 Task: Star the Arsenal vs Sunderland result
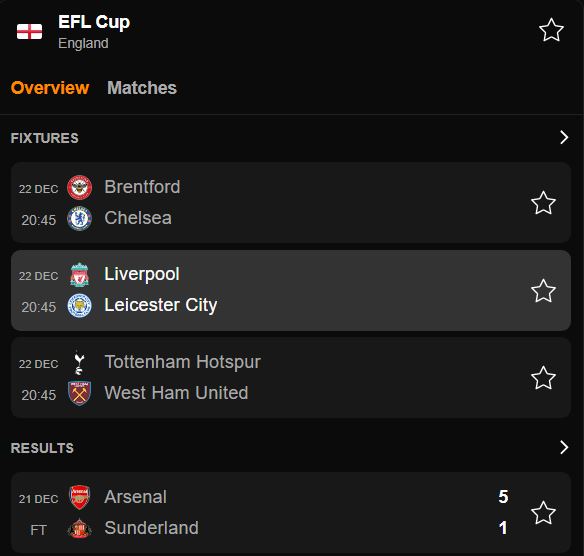(543, 513)
